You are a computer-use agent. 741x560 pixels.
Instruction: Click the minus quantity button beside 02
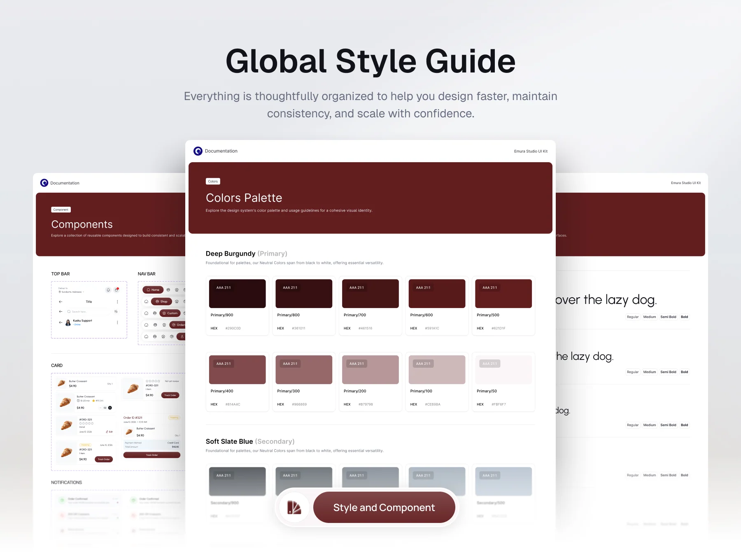tap(100, 408)
